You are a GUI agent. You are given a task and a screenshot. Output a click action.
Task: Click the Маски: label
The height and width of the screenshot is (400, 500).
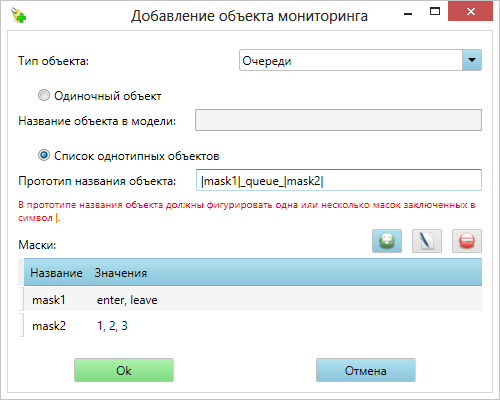pos(37,245)
